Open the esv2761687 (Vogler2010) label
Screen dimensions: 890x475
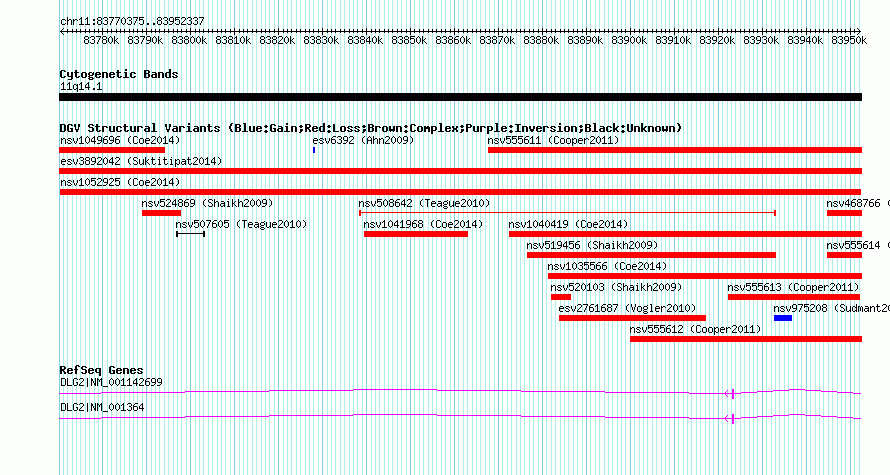pos(627,308)
